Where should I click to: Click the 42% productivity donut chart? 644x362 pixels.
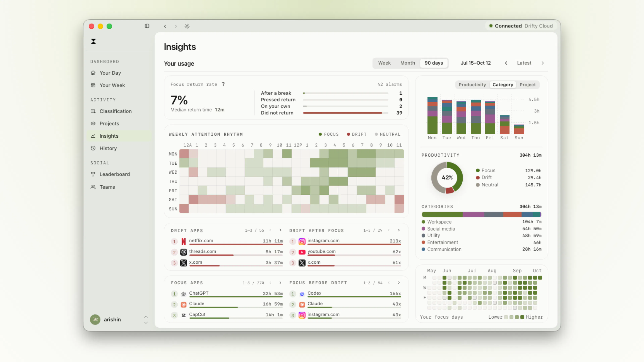(447, 178)
